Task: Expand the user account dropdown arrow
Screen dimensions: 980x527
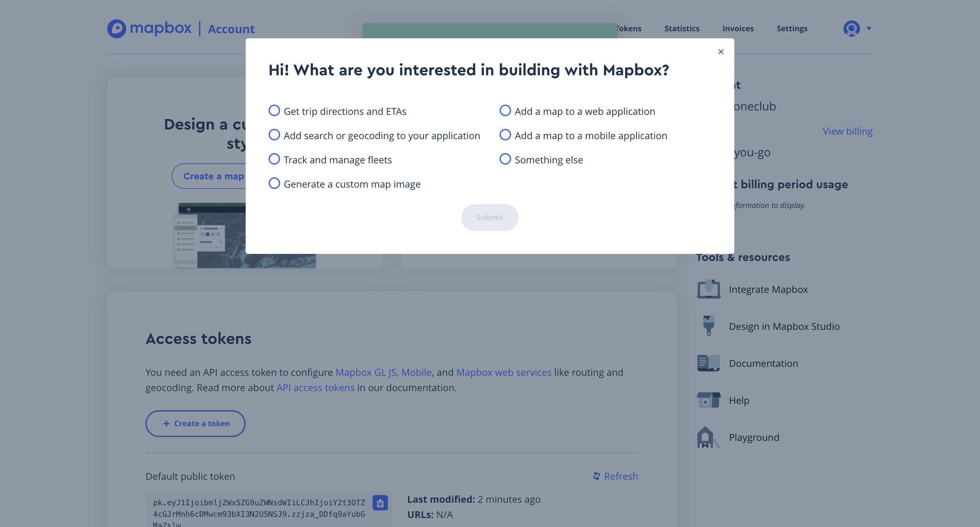Action: (869, 29)
